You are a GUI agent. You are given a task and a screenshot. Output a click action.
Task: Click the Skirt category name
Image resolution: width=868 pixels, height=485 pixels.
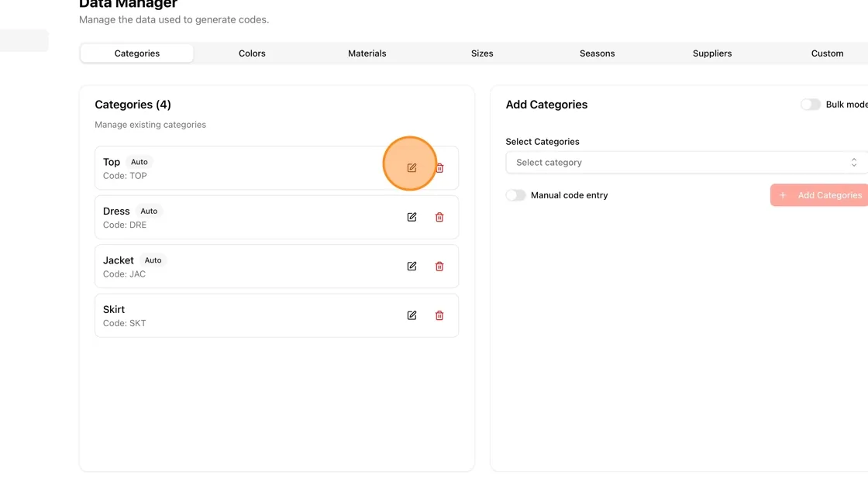point(114,309)
